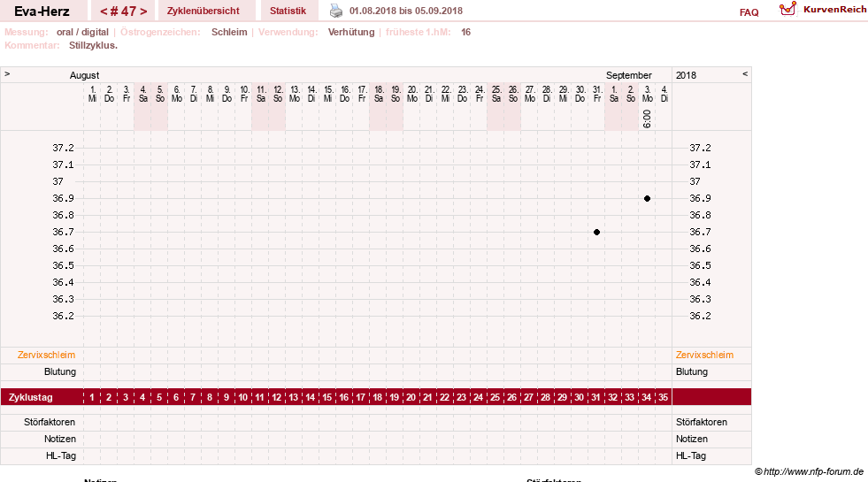Click the 2018 year label
The height and width of the screenshot is (482, 868).
[686, 75]
